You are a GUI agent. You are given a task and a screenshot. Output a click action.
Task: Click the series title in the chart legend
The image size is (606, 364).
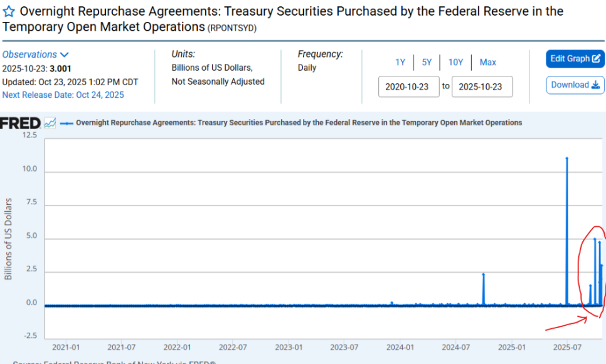(299, 123)
